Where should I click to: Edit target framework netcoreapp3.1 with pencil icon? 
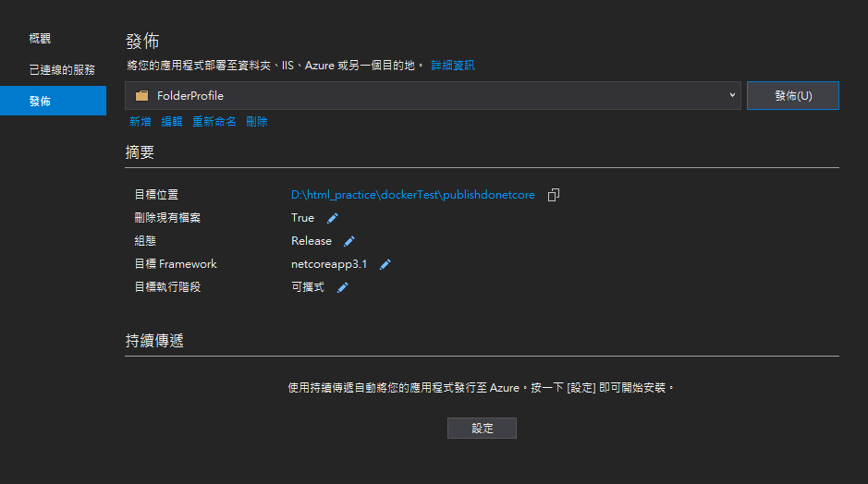(385, 264)
